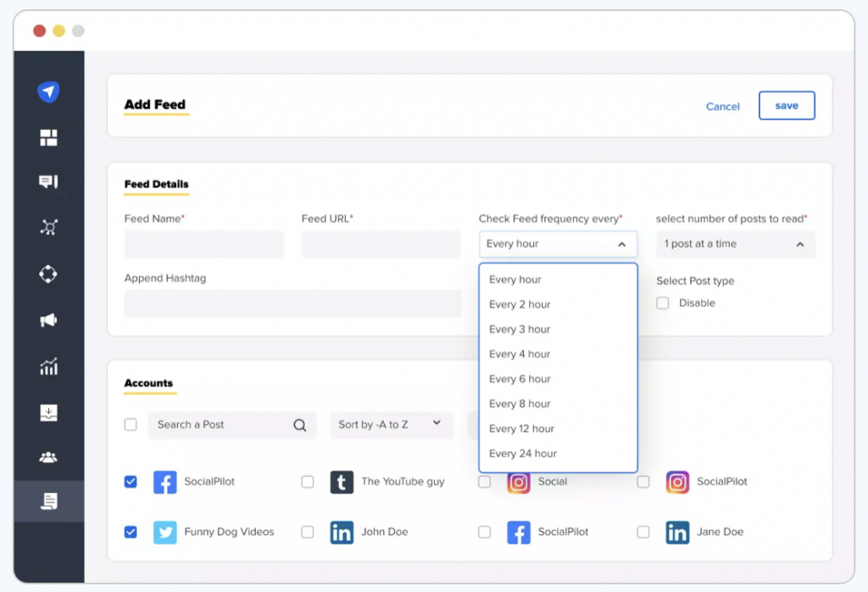Select the megaphone promotions icon
Screen dimensions: 868x592
click(48, 320)
